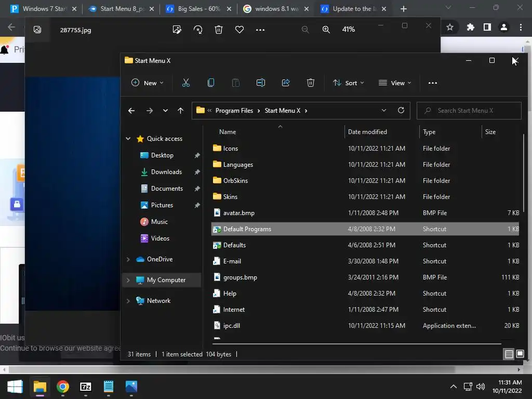Favorite the image with heart icon in Photos
Viewport: 532px width, 399px height.
point(240,30)
